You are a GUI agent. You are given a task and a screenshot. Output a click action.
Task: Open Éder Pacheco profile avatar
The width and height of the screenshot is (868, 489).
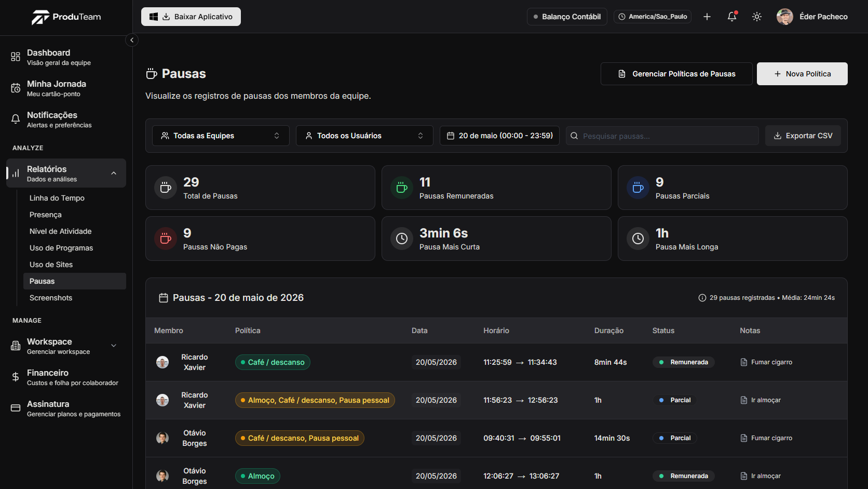(785, 17)
